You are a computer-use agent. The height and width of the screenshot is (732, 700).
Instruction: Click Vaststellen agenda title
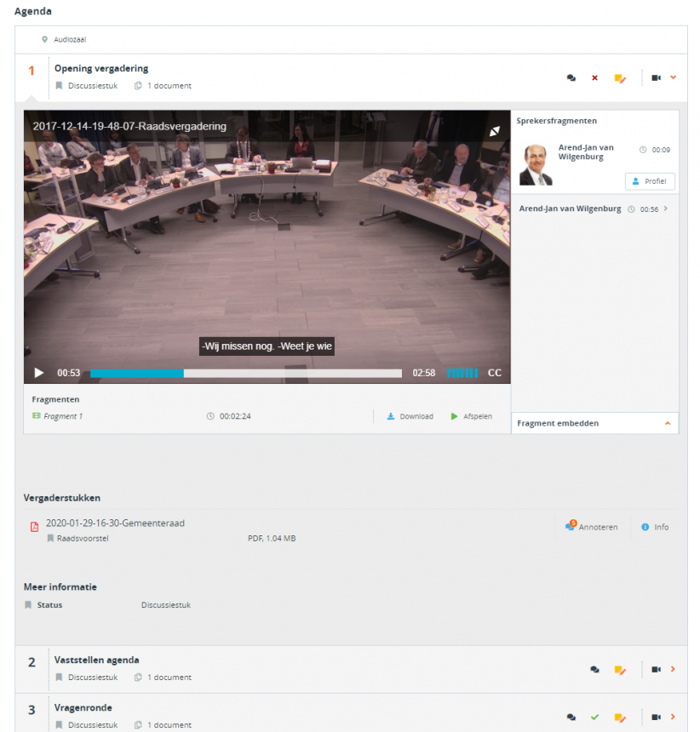pos(97,661)
